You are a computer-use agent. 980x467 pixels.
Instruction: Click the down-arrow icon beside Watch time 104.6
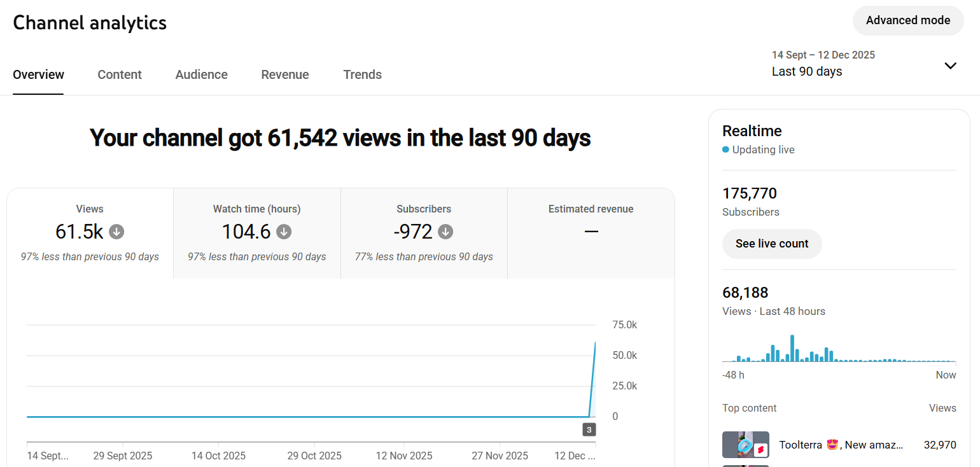(x=284, y=232)
